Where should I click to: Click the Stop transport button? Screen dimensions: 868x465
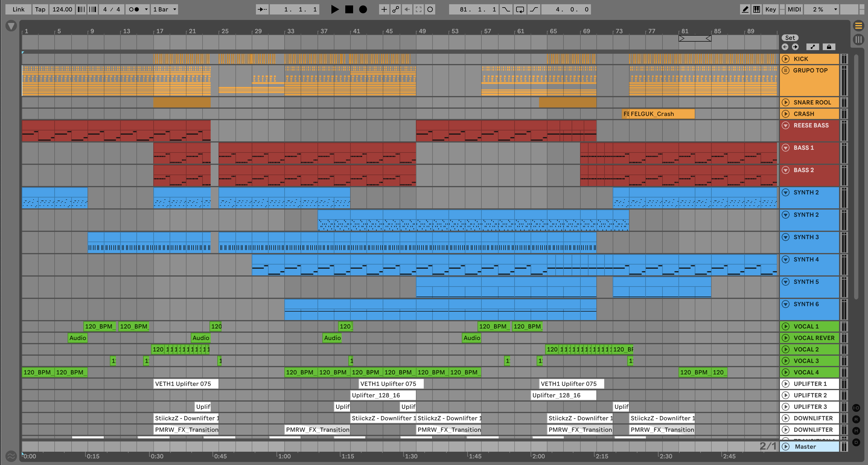click(349, 9)
